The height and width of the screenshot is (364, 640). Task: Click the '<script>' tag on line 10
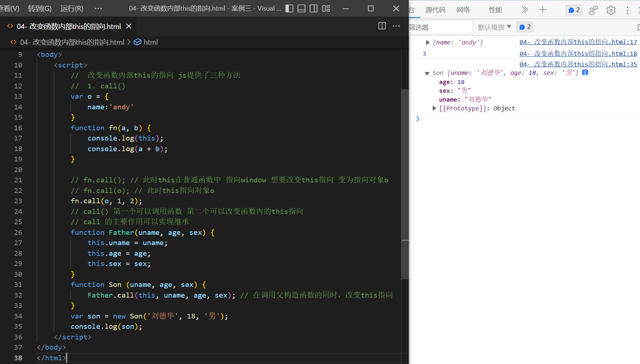pos(70,65)
